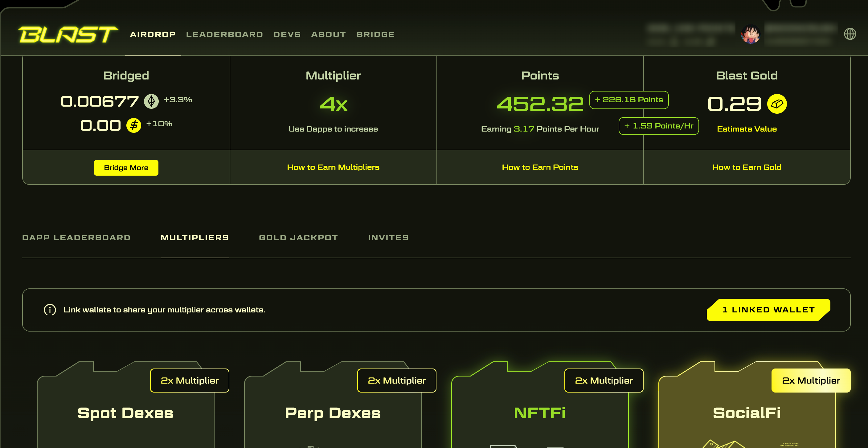Click the 2x Multiplier badge on SocialFi
Screen dimensions: 868x448
point(811,380)
